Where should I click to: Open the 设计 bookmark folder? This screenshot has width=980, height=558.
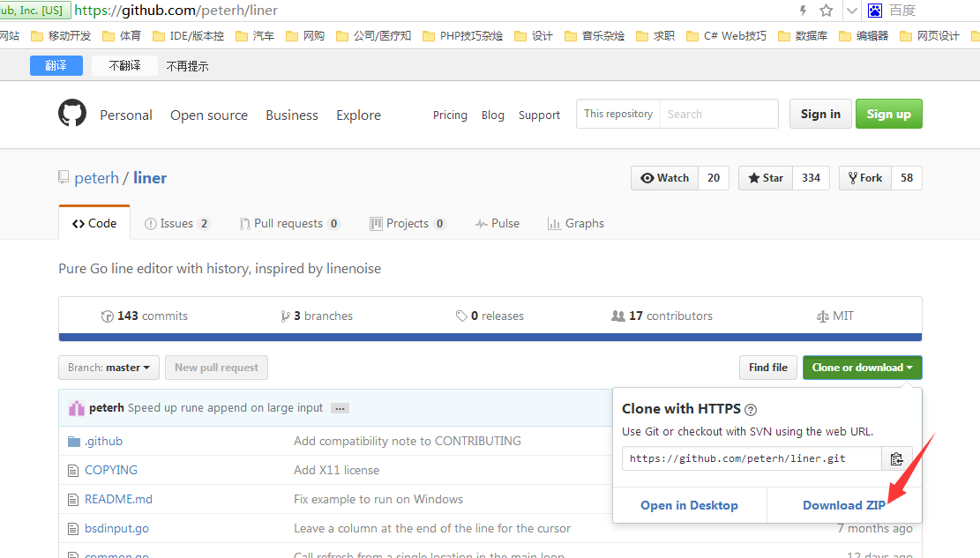click(534, 35)
